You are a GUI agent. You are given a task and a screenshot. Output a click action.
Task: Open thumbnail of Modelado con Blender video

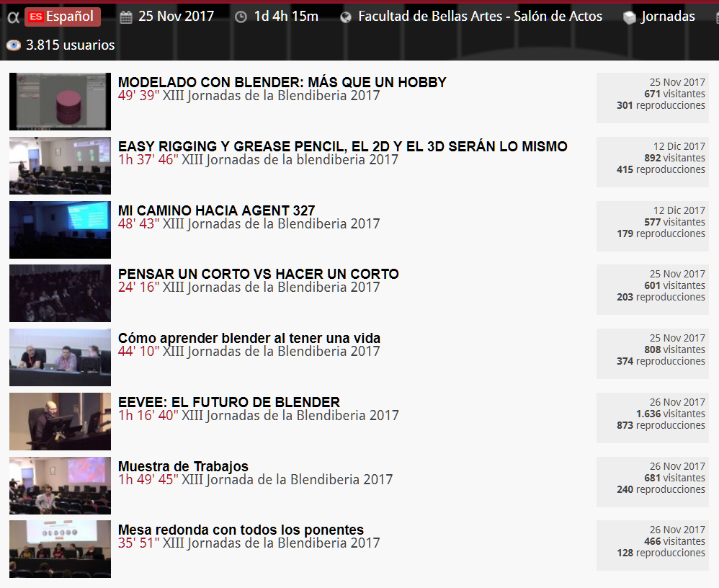[x=60, y=102]
